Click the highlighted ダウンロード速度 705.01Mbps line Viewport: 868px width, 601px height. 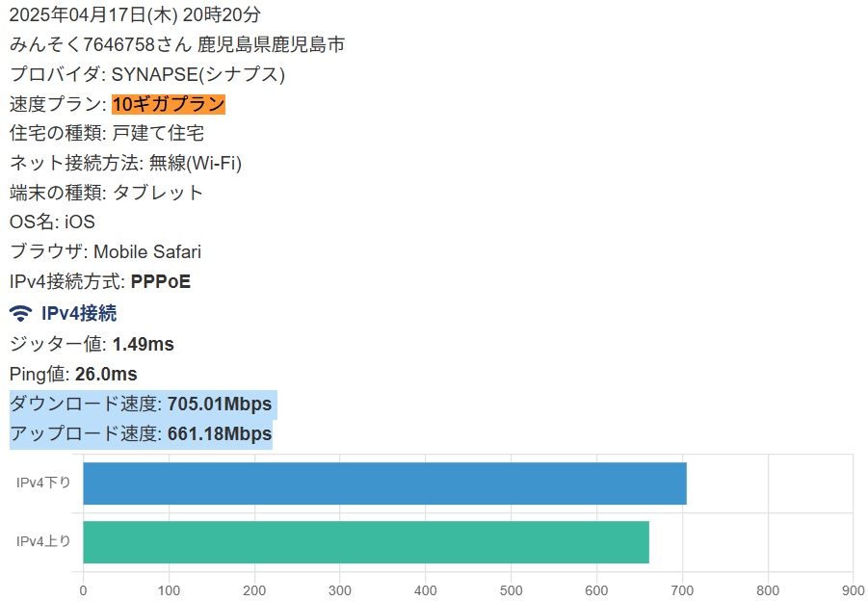coord(144,404)
